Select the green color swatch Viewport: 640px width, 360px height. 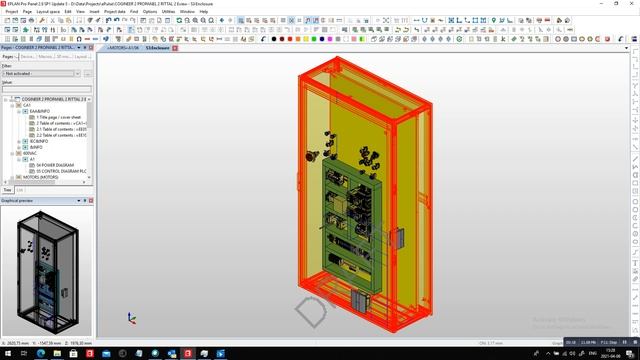click(x=314, y=39)
